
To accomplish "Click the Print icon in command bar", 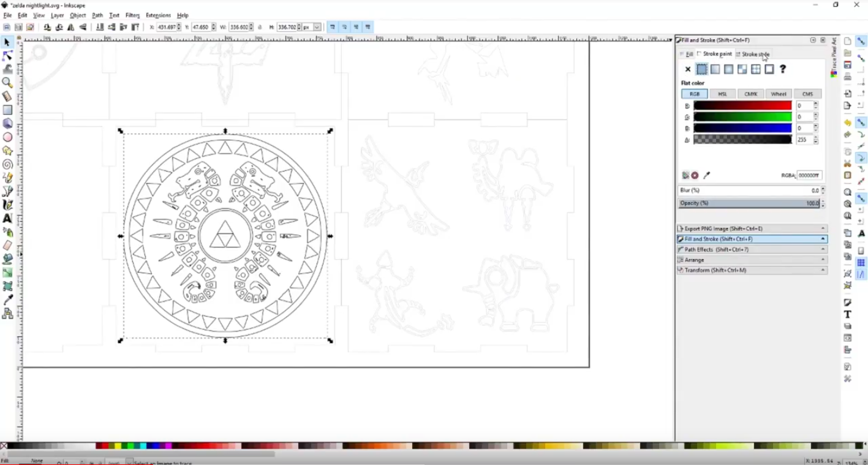I will tap(847, 77).
